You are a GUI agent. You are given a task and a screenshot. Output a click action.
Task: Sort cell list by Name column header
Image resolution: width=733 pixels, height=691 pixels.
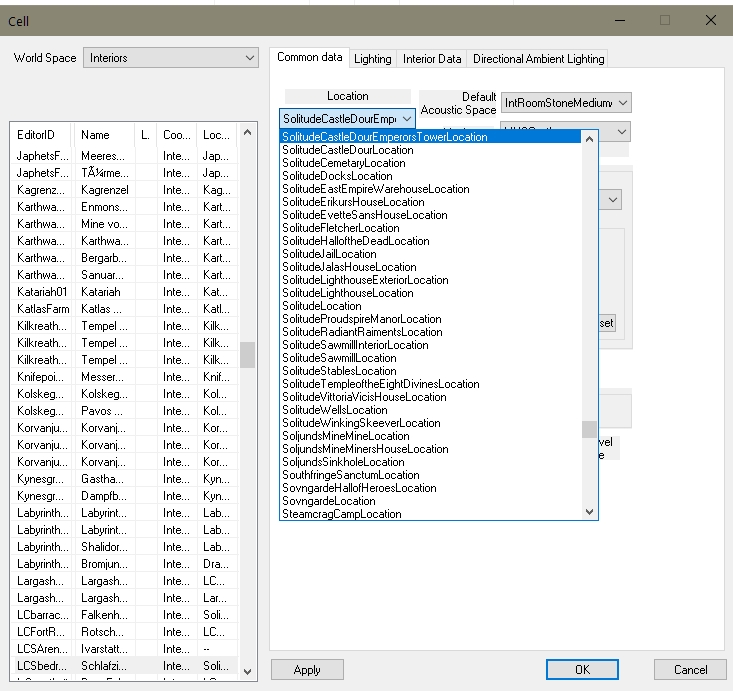[98, 134]
